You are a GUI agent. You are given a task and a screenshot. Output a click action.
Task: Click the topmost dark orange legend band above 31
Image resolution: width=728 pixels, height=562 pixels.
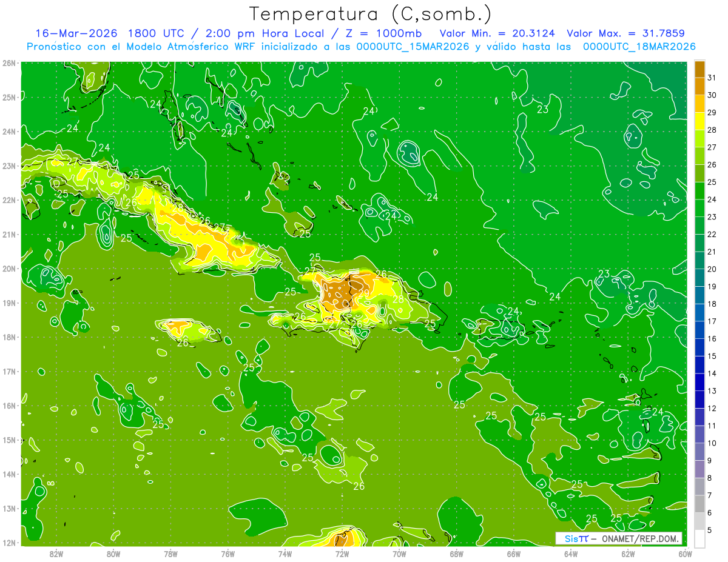pos(699,69)
